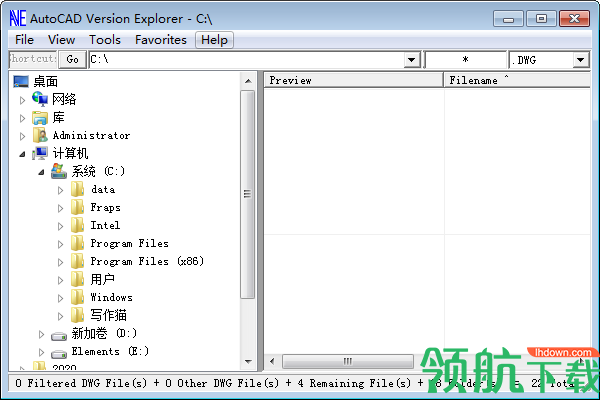Expand the 网络 tree node
The height and width of the screenshot is (400, 600).
pos(22,100)
